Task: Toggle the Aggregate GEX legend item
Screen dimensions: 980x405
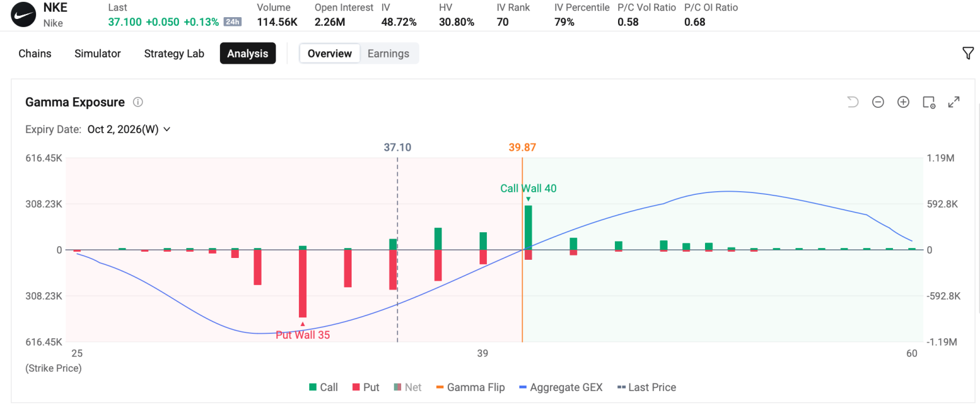Action: tap(560, 387)
